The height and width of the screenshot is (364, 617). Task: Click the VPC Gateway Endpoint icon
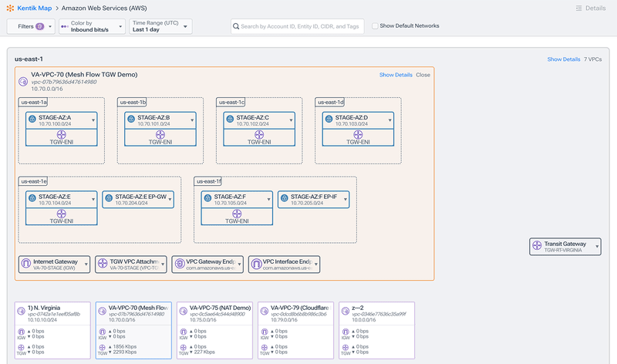click(x=179, y=263)
